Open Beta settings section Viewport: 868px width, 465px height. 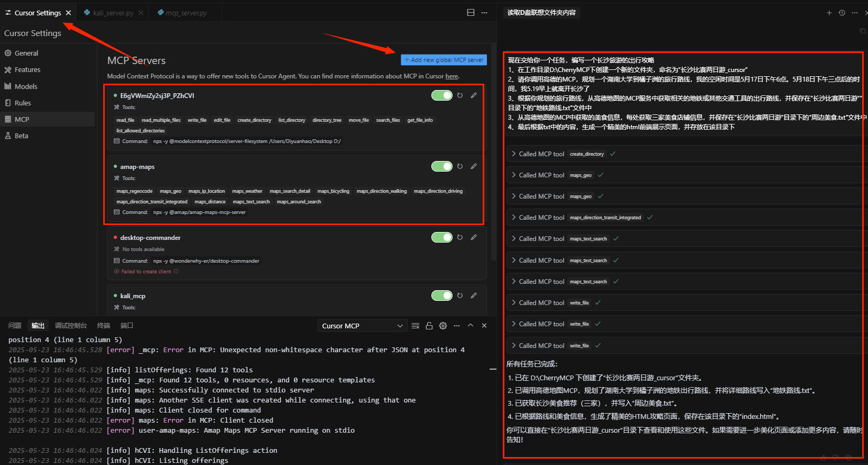click(x=48, y=136)
